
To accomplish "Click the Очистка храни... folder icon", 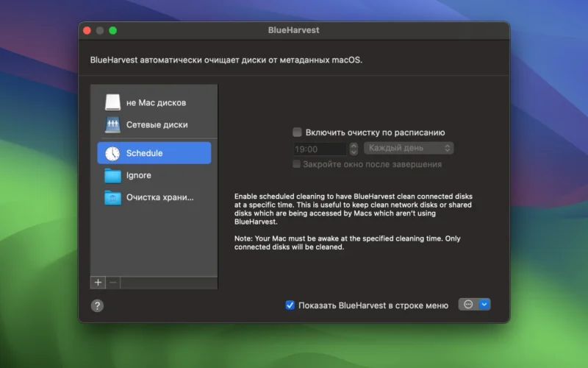I will coord(112,197).
